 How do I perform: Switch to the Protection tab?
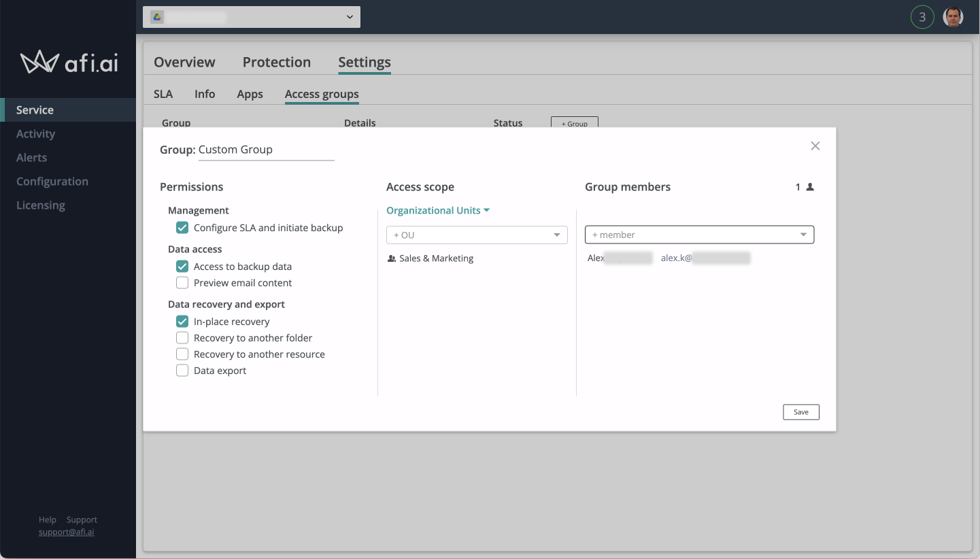coord(276,62)
